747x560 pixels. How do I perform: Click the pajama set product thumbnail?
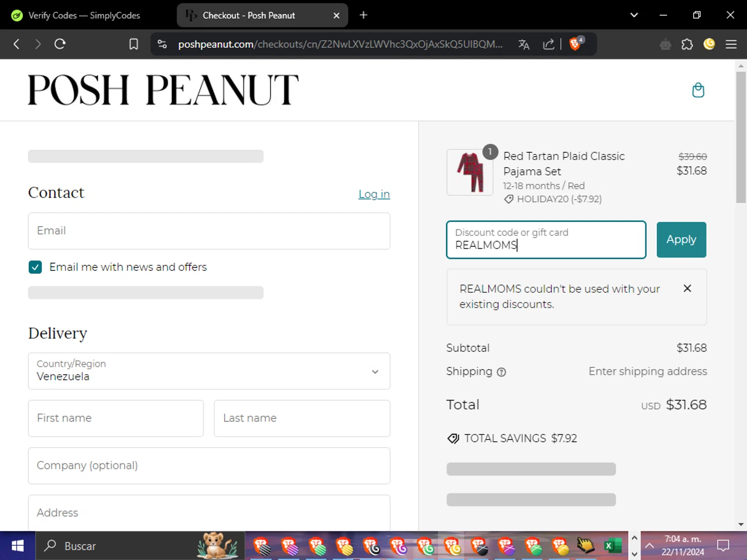coord(470,172)
